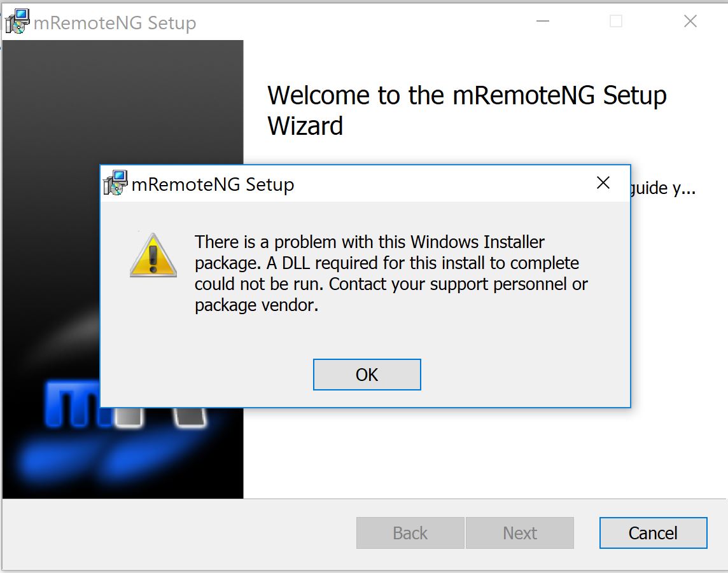Click the installer package icon on the error dialog
The image size is (728, 573).
[x=115, y=184]
